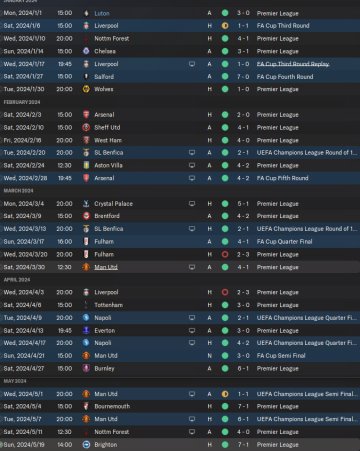Click the Wolves club badge icon

tap(86, 89)
